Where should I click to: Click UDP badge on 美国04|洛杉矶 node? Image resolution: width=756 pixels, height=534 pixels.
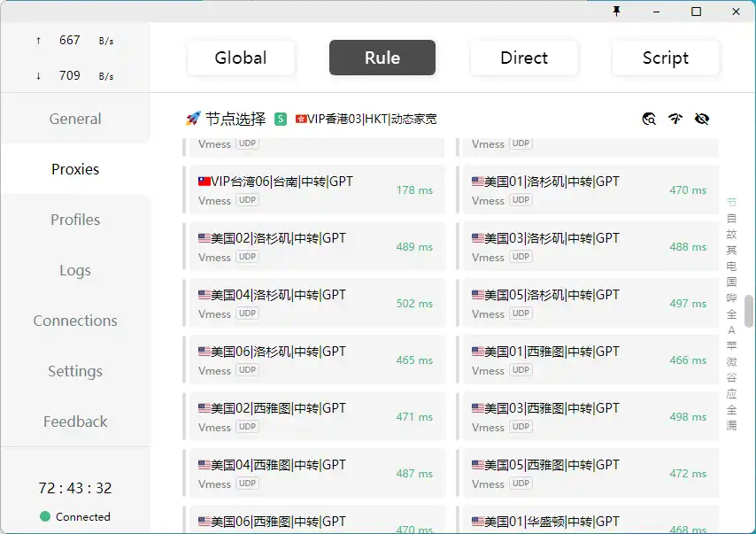[x=247, y=313]
